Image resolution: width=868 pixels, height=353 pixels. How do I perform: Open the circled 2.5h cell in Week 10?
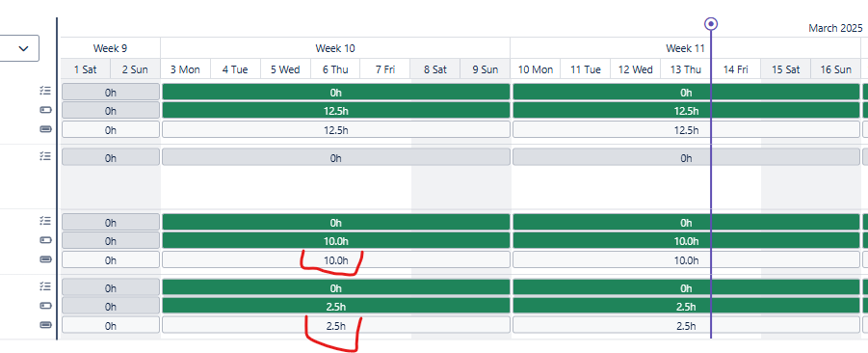point(335,325)
